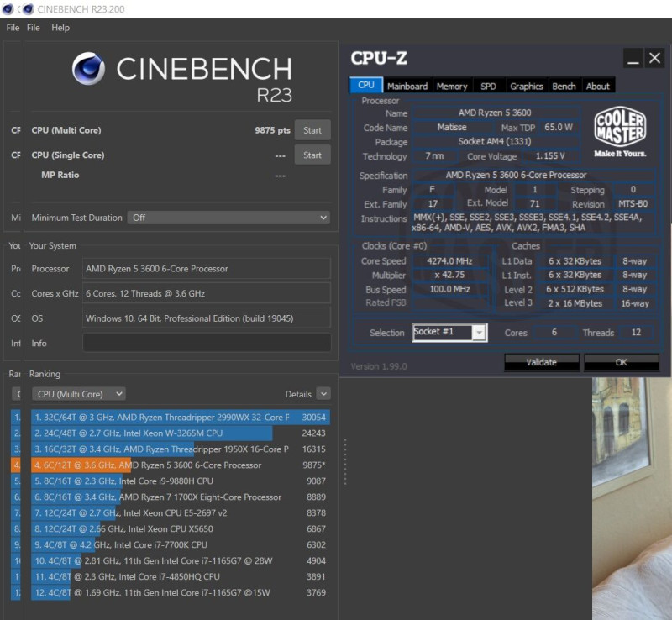The height and width of the screenshot is (620, 672).
Task: Click the Revision value MTS-B0
Action: point(633,203)
